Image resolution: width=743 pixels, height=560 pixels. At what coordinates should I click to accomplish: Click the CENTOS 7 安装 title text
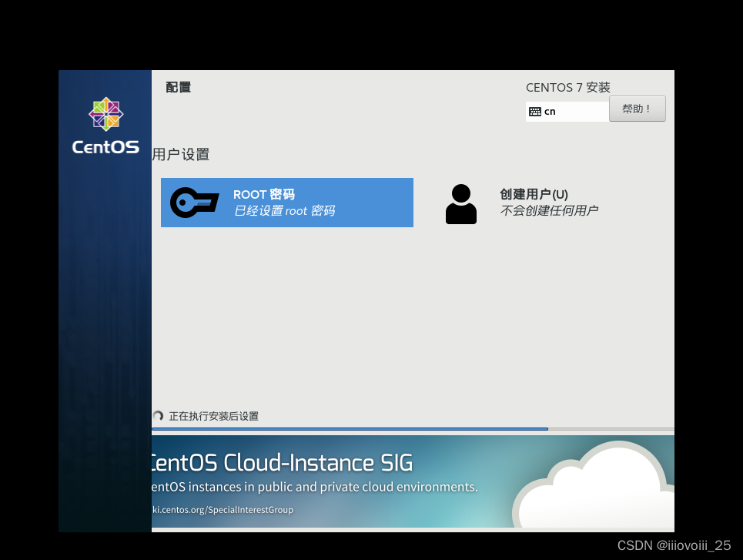567,87
